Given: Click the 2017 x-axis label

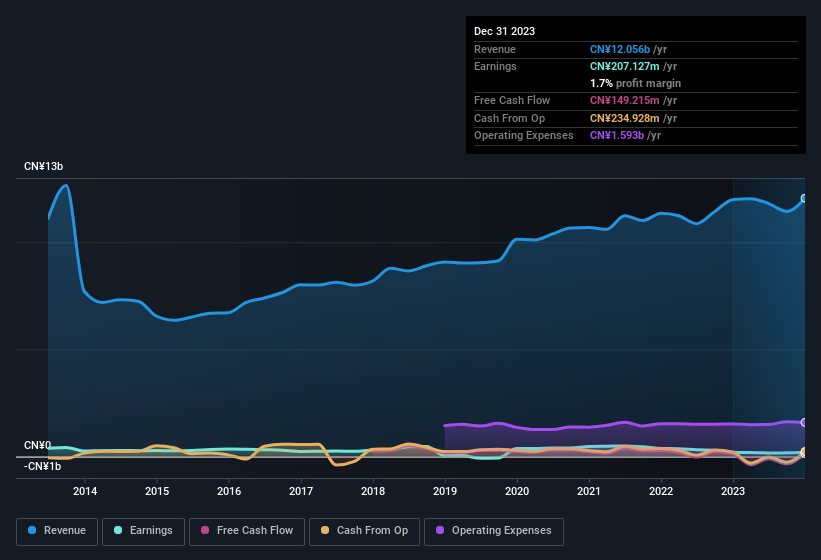Looking at the screenshot, I should tap(301, 491).
